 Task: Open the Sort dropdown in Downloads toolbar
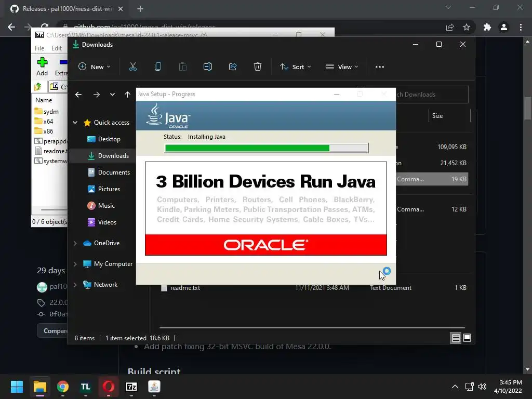(295, 67)
